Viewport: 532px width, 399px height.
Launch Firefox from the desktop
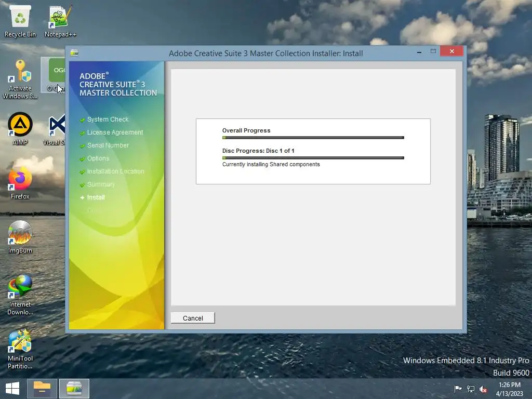pos(20,183)
